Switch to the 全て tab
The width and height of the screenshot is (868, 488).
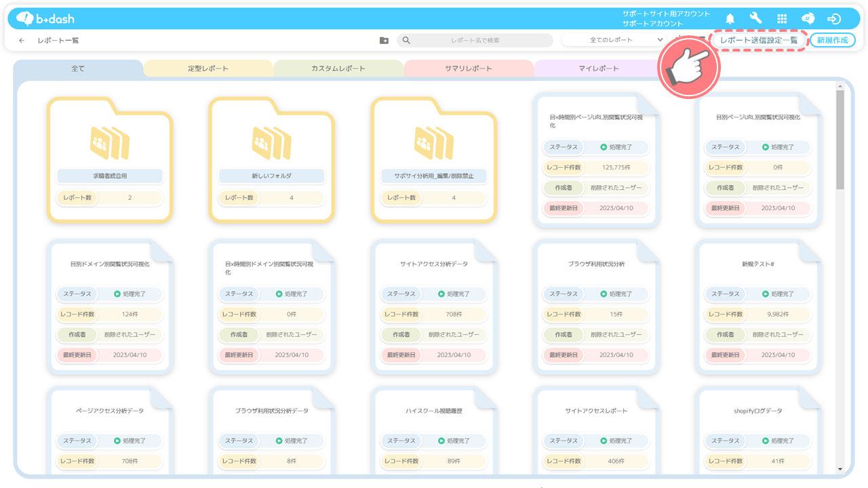coord(78,68)
